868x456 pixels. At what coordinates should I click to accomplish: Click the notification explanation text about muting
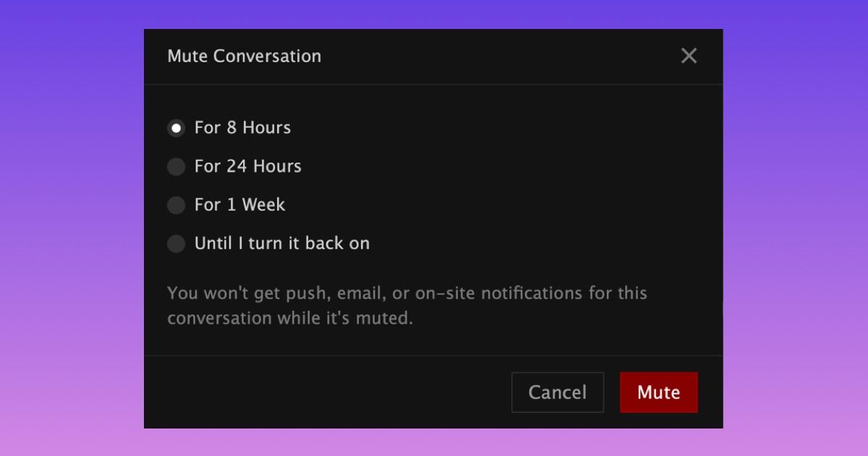tap(407, 305)
